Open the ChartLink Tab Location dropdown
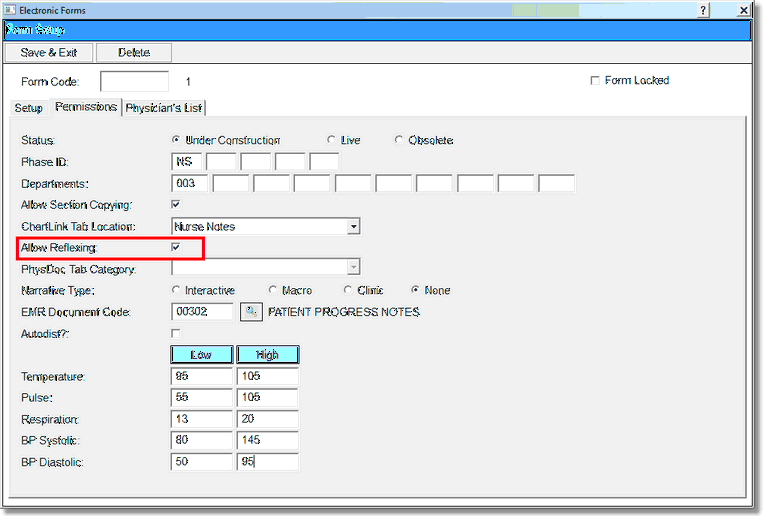This screenshot has width=764, height=518. tap(354, 227)
